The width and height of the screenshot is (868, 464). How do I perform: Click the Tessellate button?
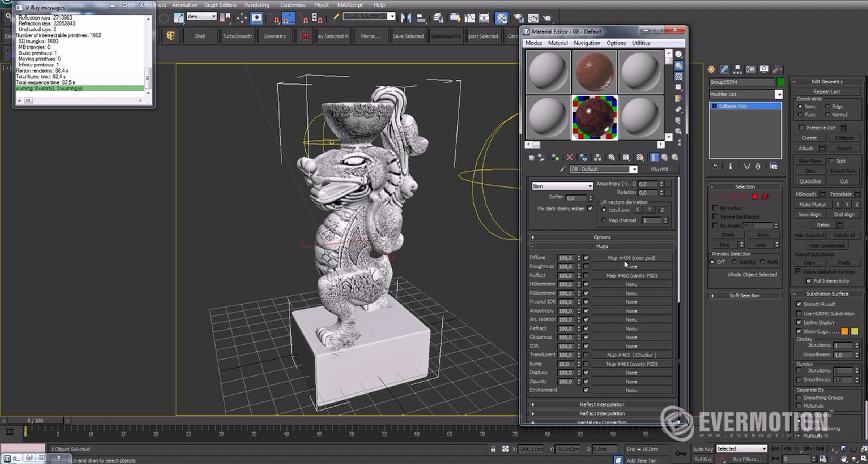click(x=840, y=194)
